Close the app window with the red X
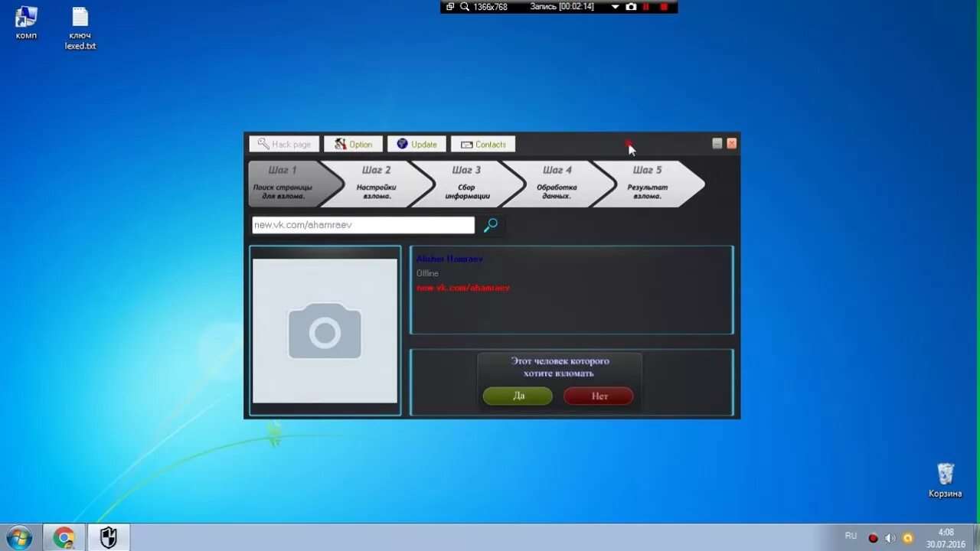The image size is (980, 551). [x=731, y=143]
